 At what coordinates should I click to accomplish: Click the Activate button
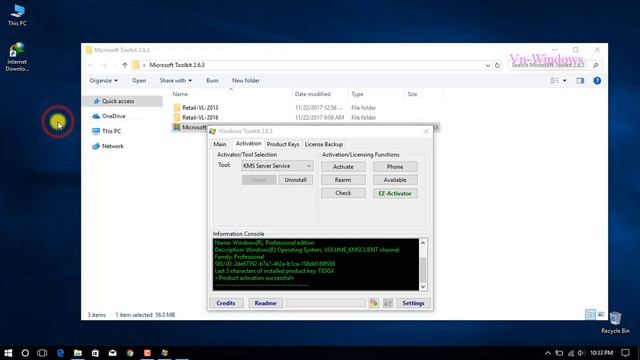coord(343,167)
